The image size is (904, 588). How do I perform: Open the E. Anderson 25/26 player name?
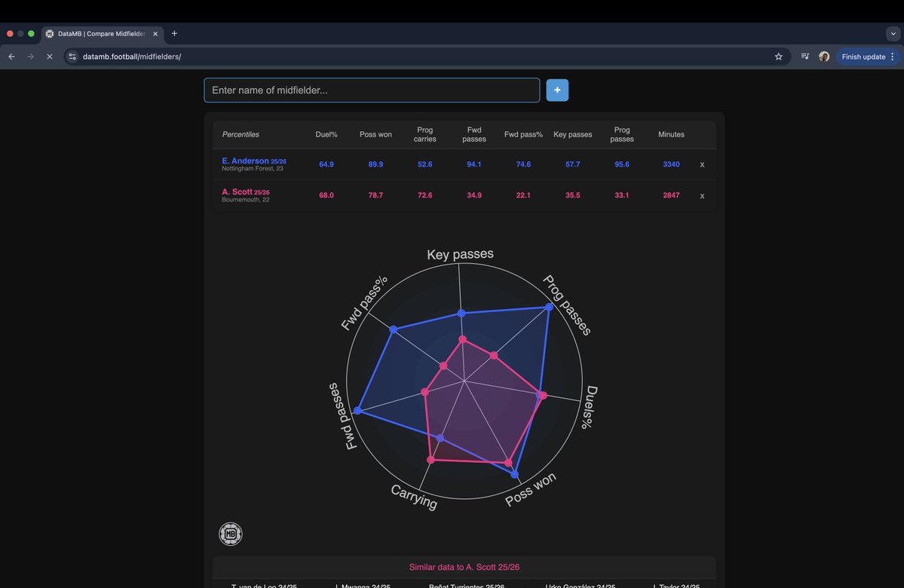253,161
